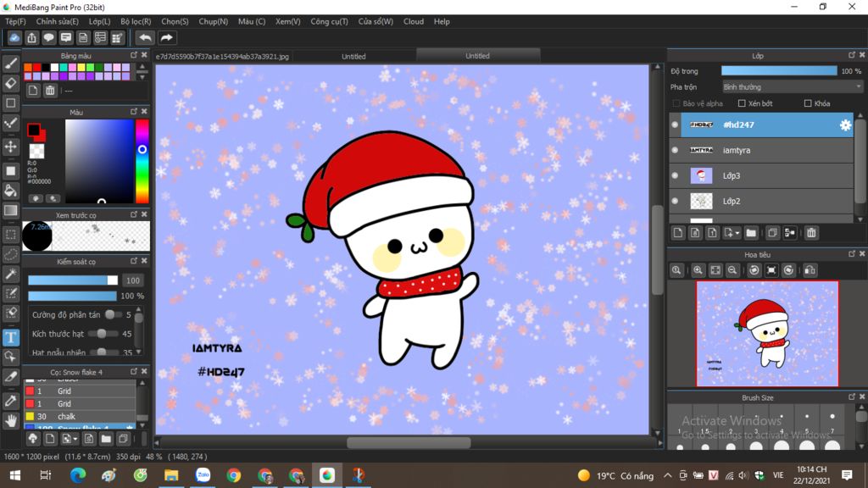Open the Help menu

click(442, 21)
